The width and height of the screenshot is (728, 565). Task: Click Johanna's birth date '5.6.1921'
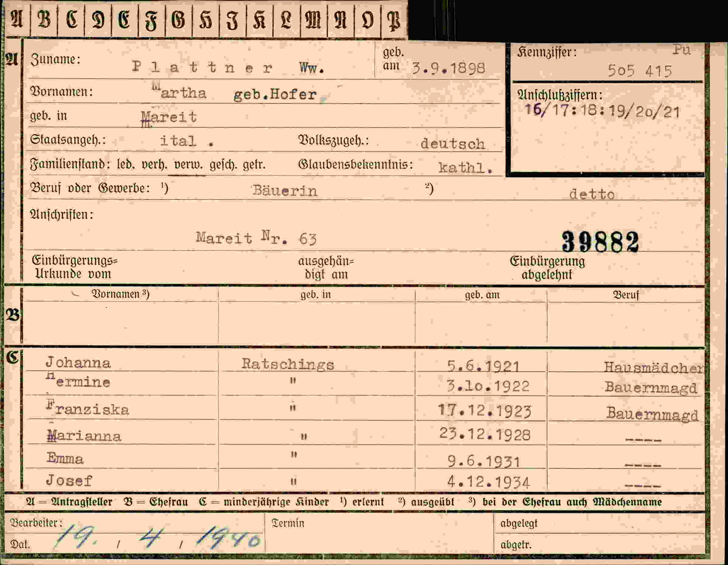[x=483, y=367]
